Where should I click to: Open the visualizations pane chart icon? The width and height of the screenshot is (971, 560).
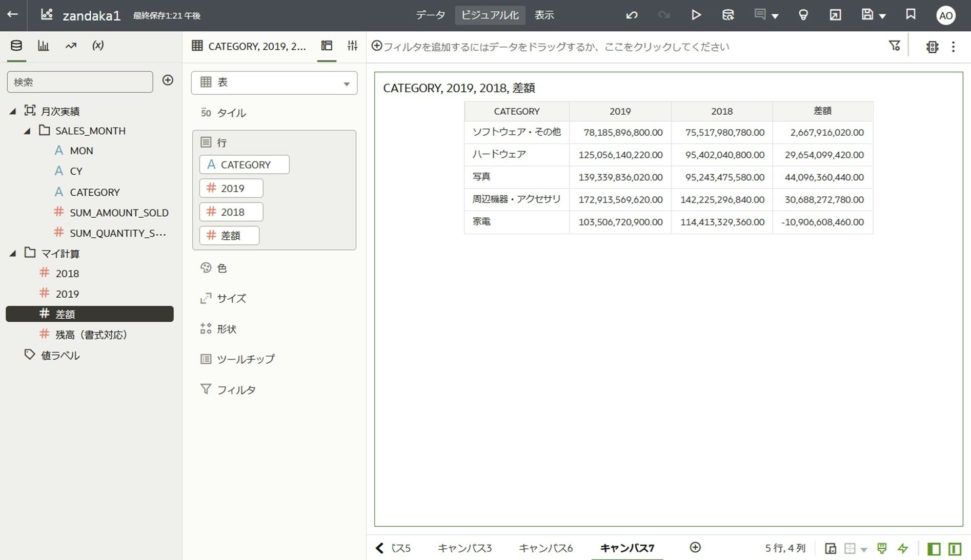tap(44, 46)
